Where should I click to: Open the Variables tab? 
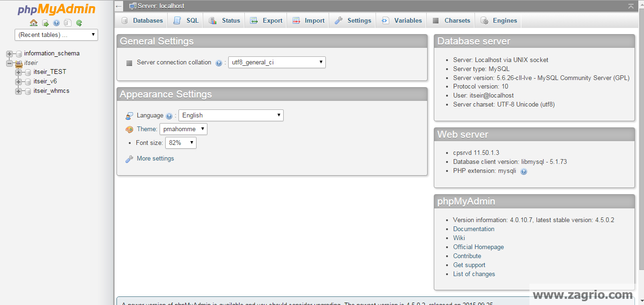pos(402,20)
